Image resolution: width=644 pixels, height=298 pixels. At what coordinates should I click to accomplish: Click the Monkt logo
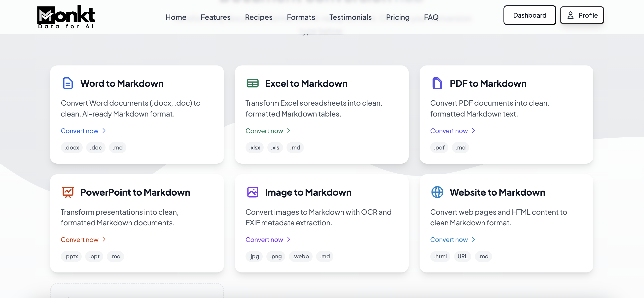point(66,17)
